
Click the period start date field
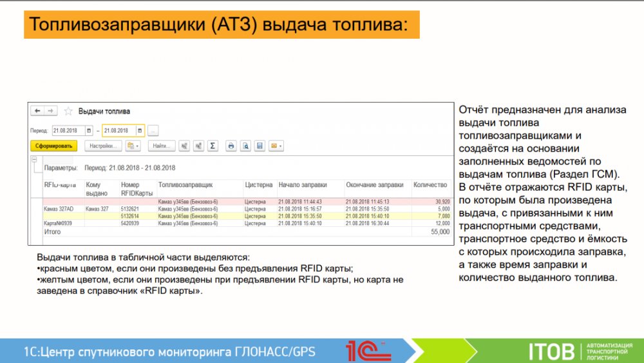(x=68, y=130)
